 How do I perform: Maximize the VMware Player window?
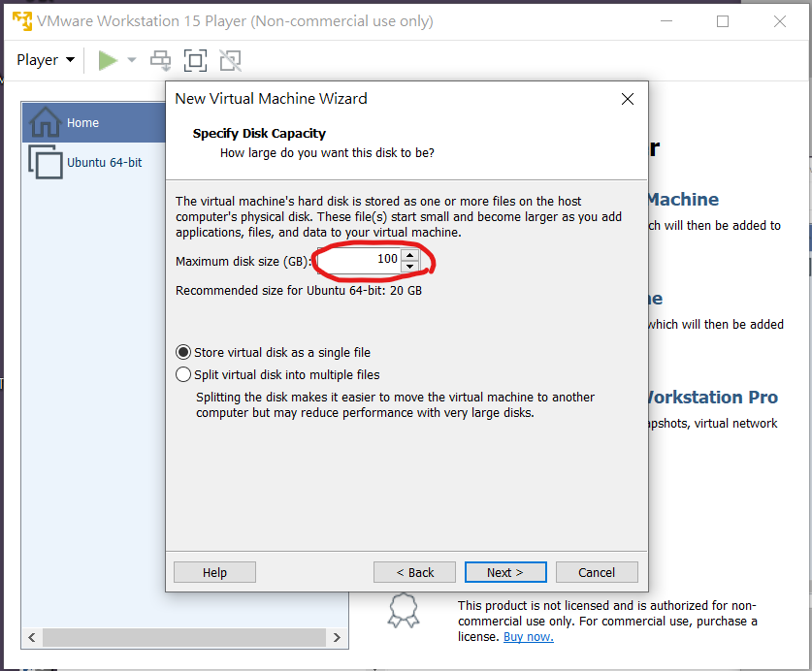pos(723,21)
